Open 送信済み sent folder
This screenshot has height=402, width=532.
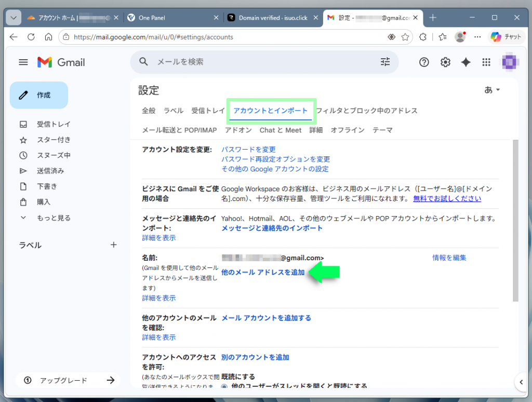[50, 171]
